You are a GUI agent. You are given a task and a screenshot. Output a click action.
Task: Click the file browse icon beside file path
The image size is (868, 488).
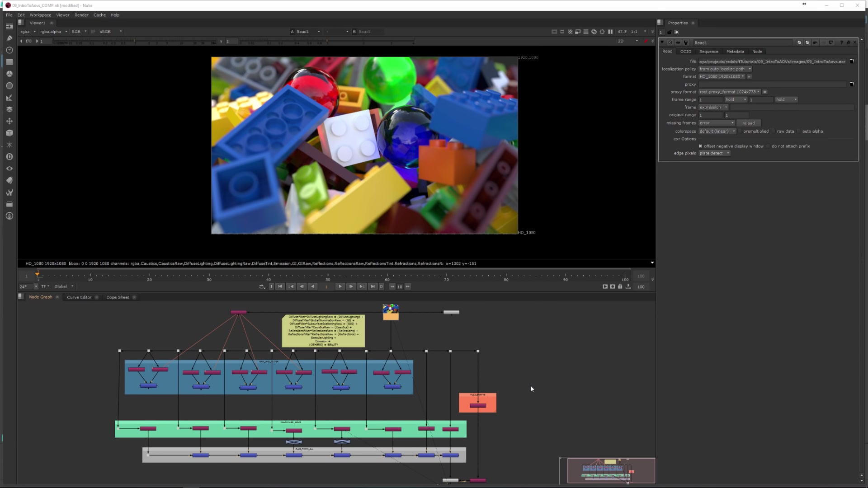852,61
